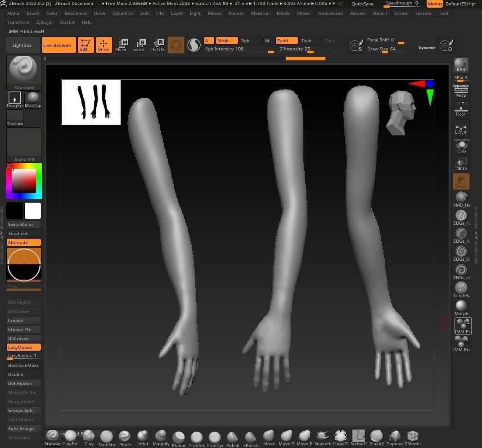
Task: Adjust the Draw Size slider
Action: (x=385, y=50)
